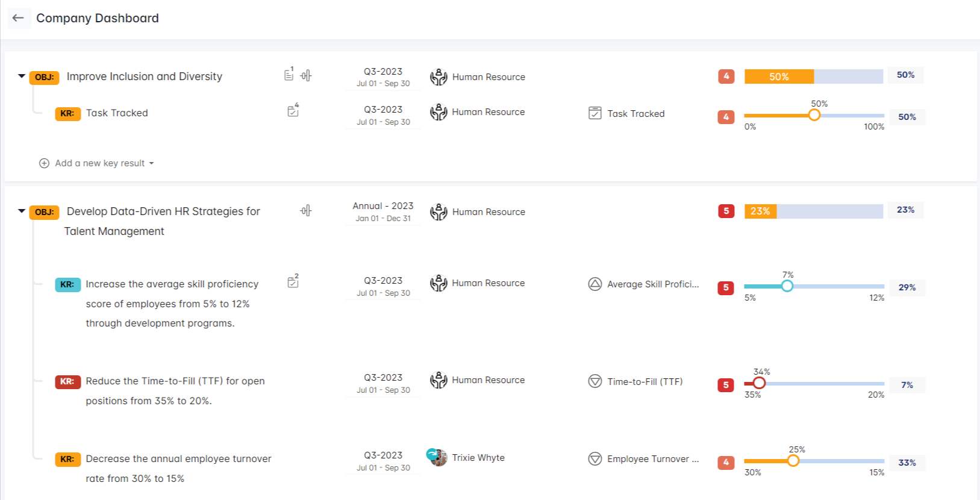980x500 pixels.
Task: Open notes icon for Improve Inclusion and Diversity
Action: (289, 75)
